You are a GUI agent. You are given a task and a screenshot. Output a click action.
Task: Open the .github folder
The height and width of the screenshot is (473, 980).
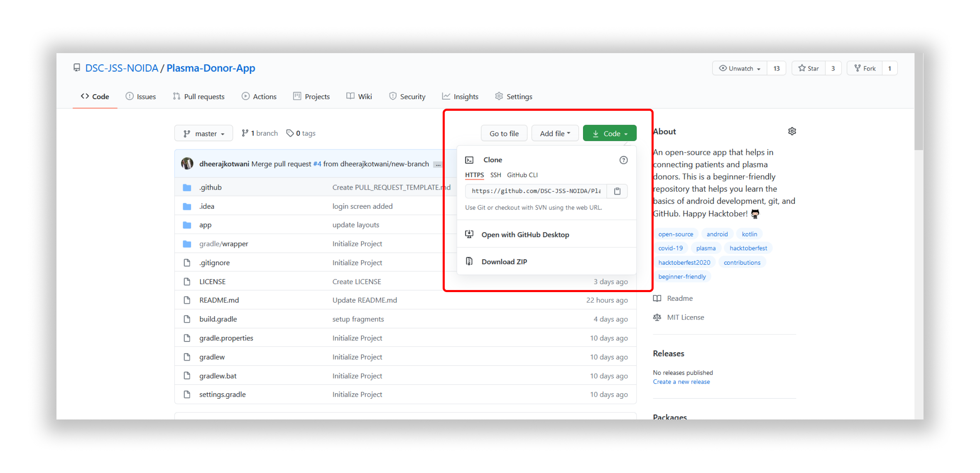coord(211,188)
